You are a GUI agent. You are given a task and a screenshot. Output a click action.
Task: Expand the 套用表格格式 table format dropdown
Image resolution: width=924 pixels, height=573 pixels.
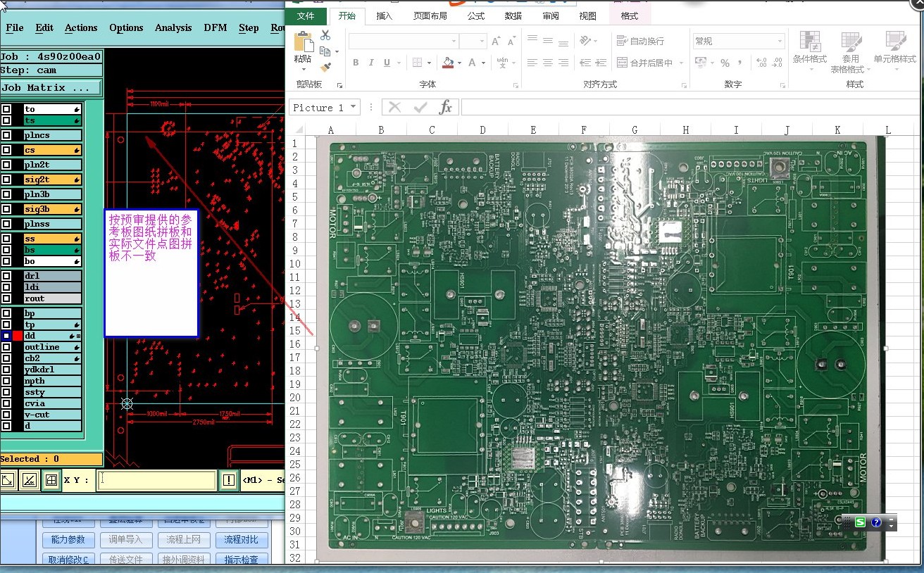tap(867, 70)
